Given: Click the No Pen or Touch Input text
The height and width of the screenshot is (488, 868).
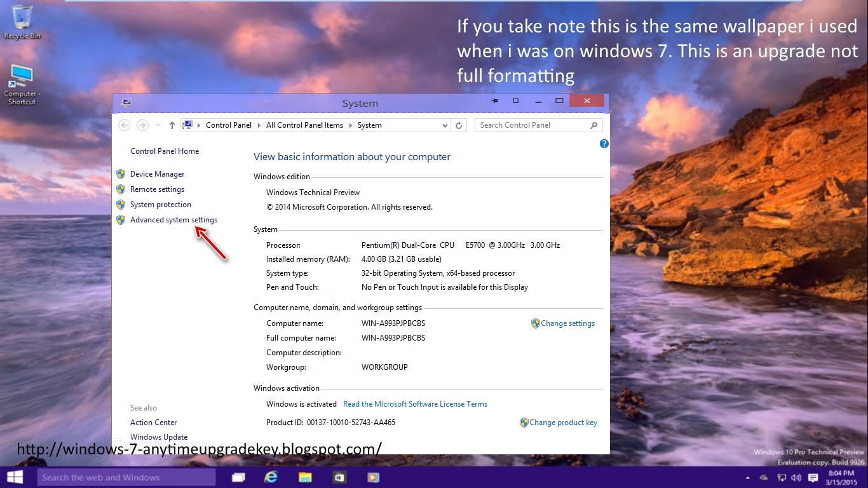Looking at the screenshot, I should pos(445,287).
